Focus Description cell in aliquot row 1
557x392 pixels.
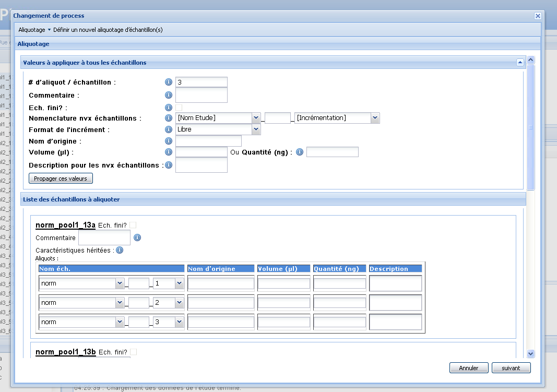(395, 283)
